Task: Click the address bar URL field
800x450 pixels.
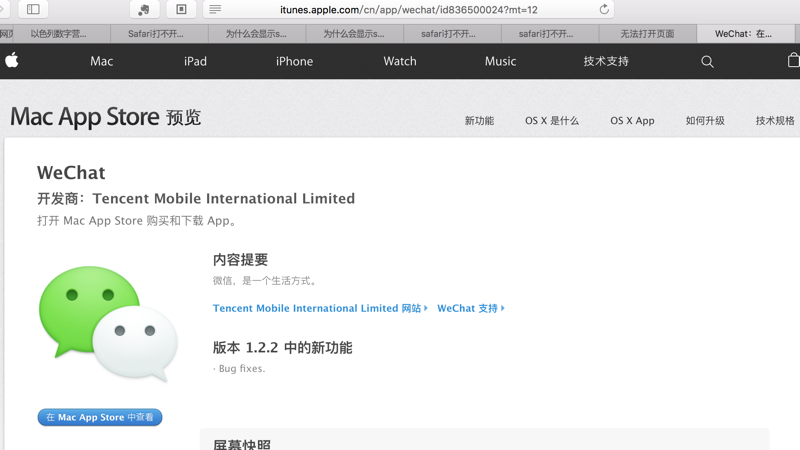Action: click(408, 9)
